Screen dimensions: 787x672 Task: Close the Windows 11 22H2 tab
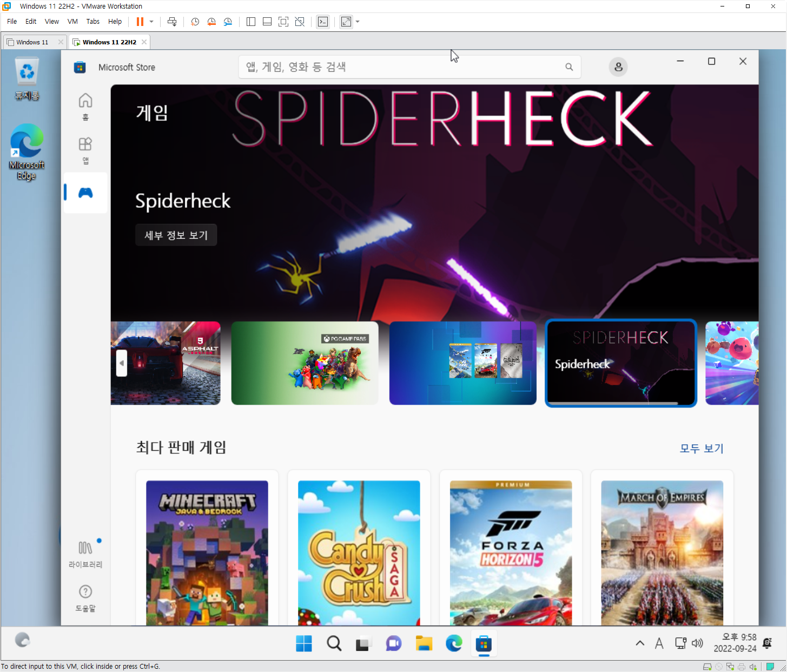144,42
